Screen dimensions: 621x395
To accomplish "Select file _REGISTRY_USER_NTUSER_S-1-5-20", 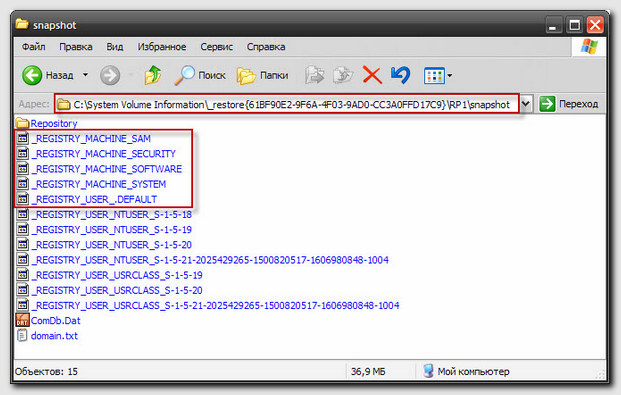I will pyautogui.click(x=112, y=245).
